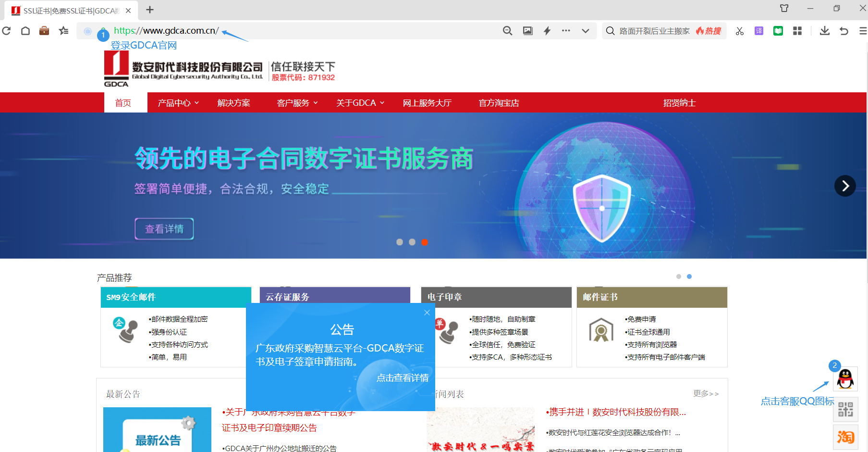Select first product recommendation page dot
The height and width of the screenshot is (452, 868).
[x=679, y=276]
